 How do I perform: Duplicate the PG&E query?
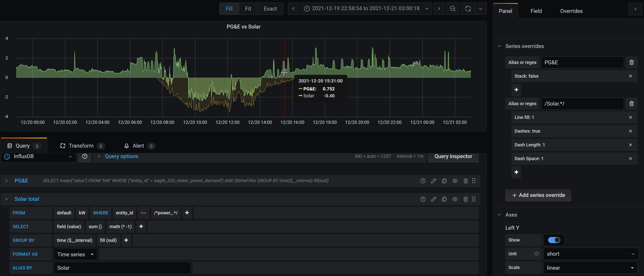coord(444,181)
